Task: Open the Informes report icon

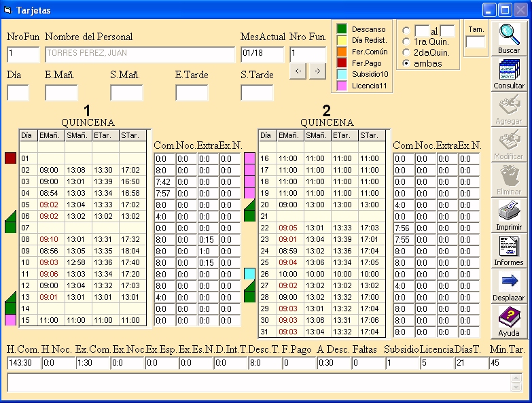Action: point(509,247)
